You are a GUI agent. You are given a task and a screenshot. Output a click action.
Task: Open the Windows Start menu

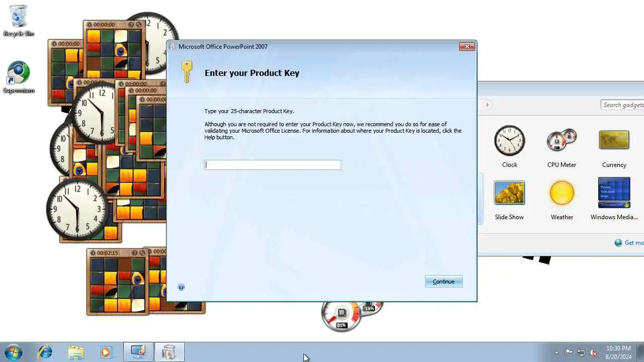pyautogui.click(x=14, y=352)
